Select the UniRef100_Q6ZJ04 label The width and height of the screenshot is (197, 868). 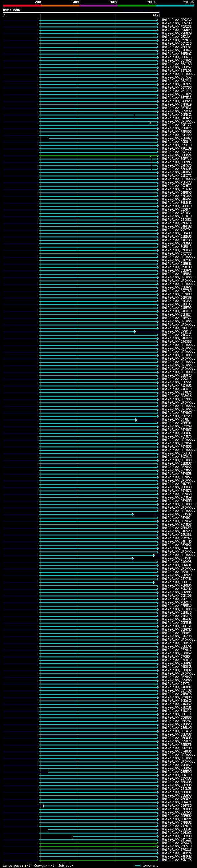pos(176,37)
